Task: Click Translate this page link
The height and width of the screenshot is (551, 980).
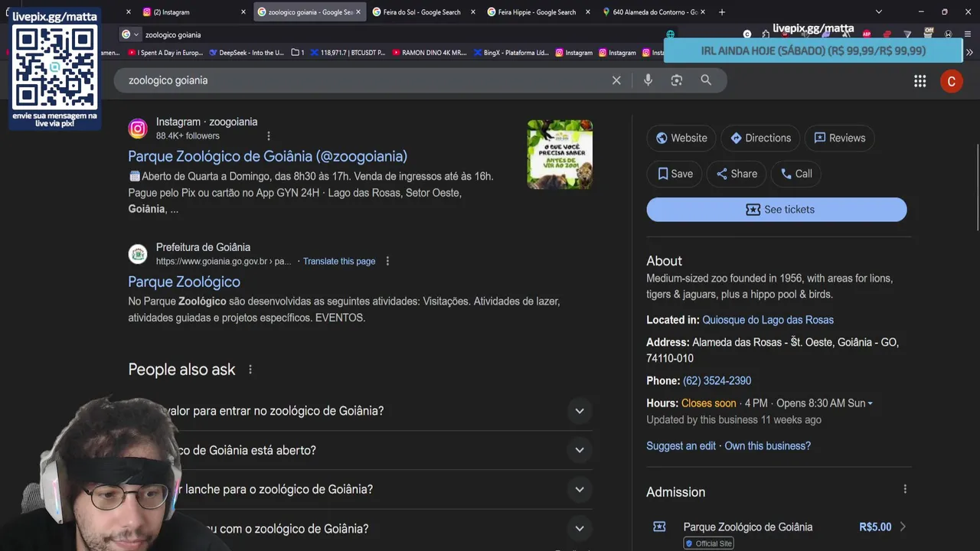Action: (x=339, y=261)
